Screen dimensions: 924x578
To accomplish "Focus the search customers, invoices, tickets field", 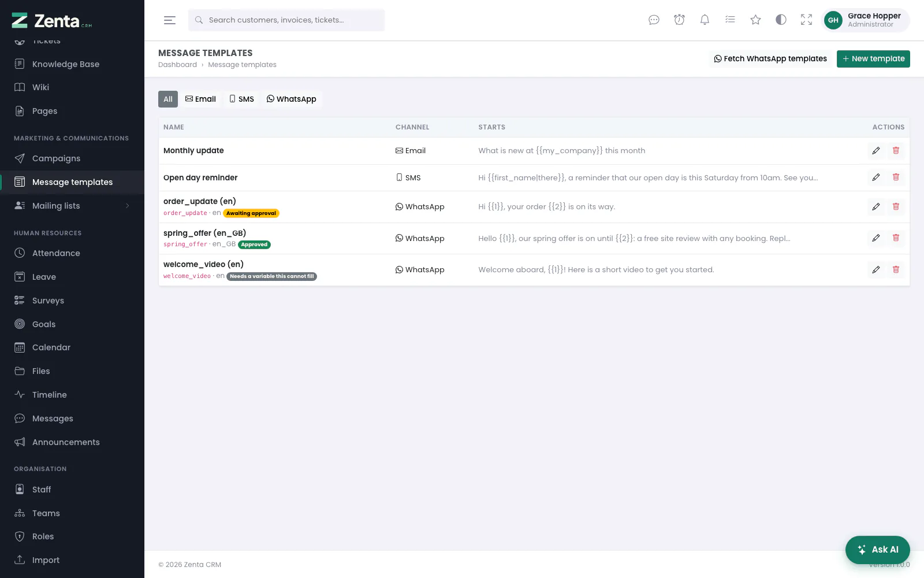I will 286,20.
